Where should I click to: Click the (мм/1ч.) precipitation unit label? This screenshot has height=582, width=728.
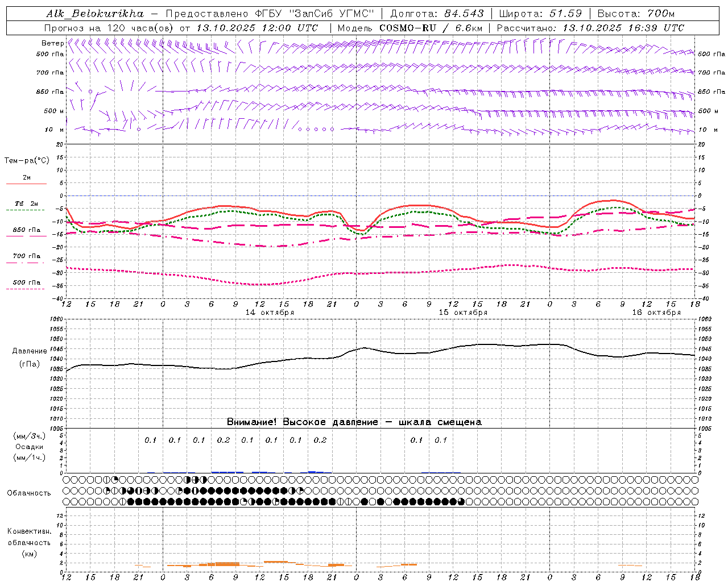coord(30,458)
